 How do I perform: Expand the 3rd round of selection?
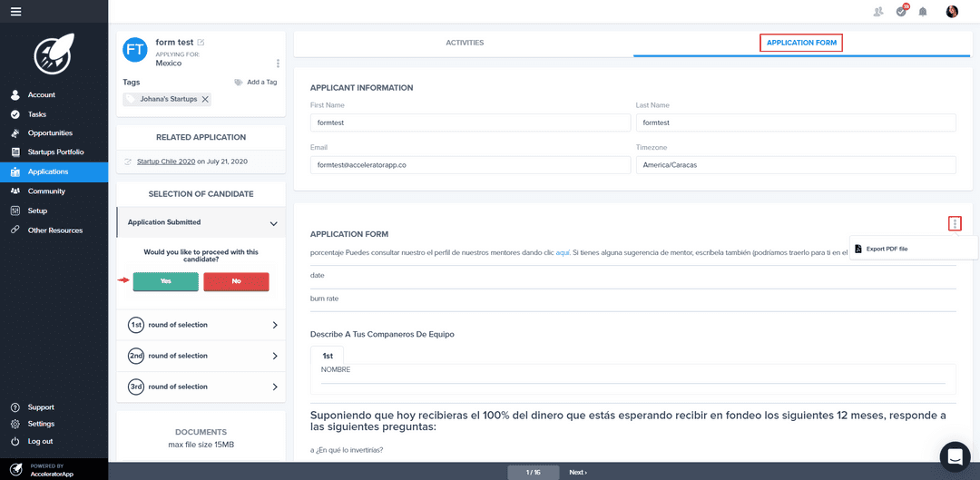[275, 387]
